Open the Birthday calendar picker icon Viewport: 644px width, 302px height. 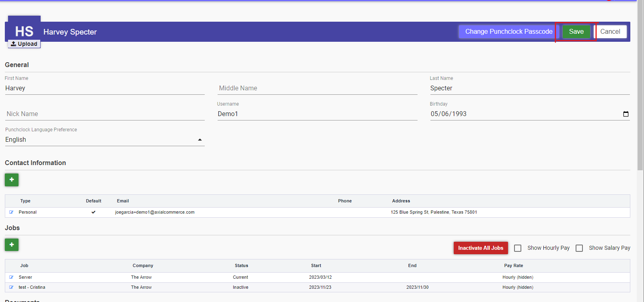tap(625, 114)
